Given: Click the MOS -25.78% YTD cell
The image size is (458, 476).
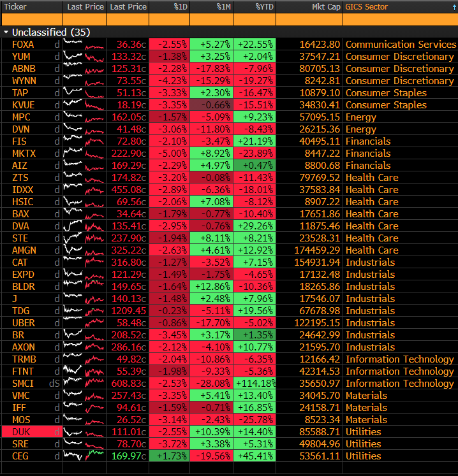Looking at the screenshot, I should (255, 419).
